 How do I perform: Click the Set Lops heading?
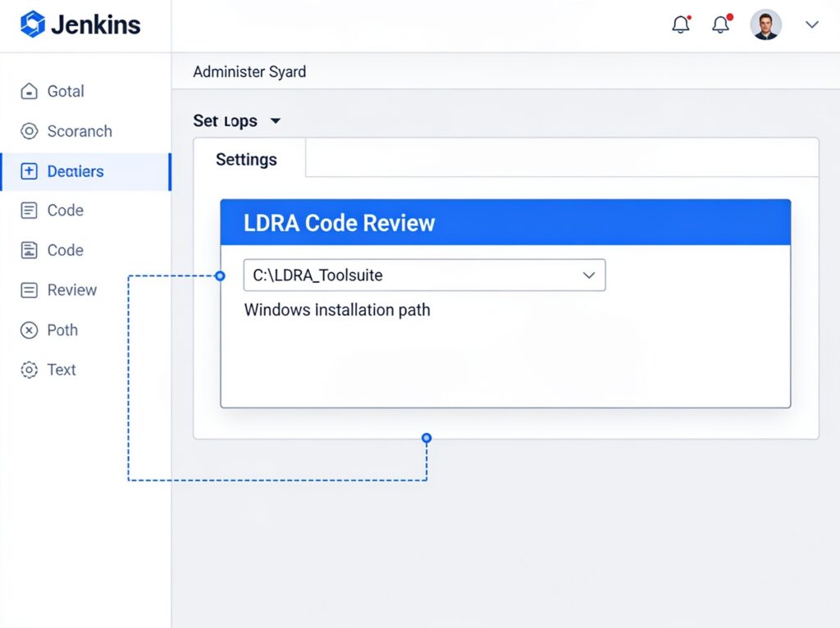225,121
